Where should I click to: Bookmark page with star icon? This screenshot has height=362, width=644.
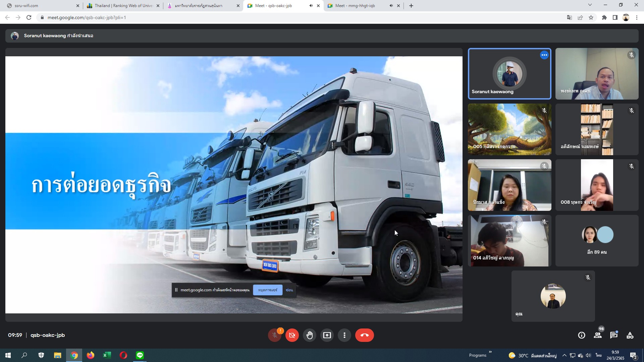coord(591,17)
